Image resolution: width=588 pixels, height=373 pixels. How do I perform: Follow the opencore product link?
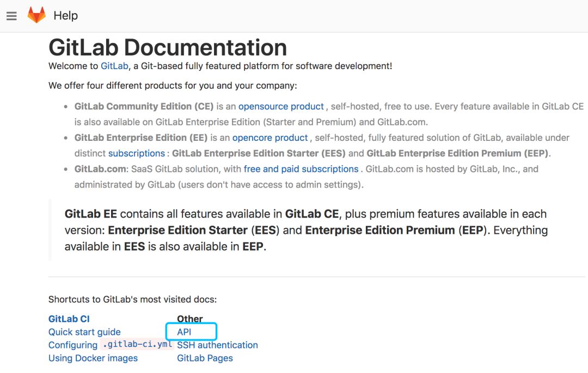(270, 138)
